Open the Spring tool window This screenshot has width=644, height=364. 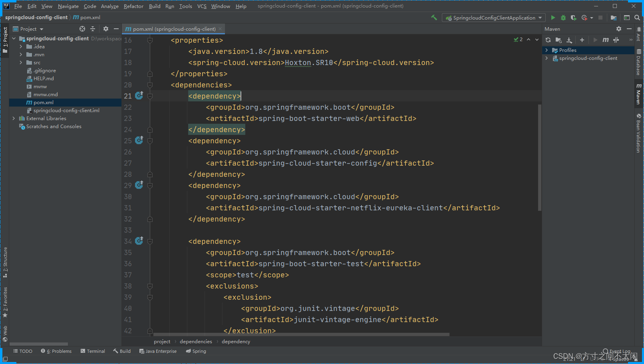click(196, 351)
